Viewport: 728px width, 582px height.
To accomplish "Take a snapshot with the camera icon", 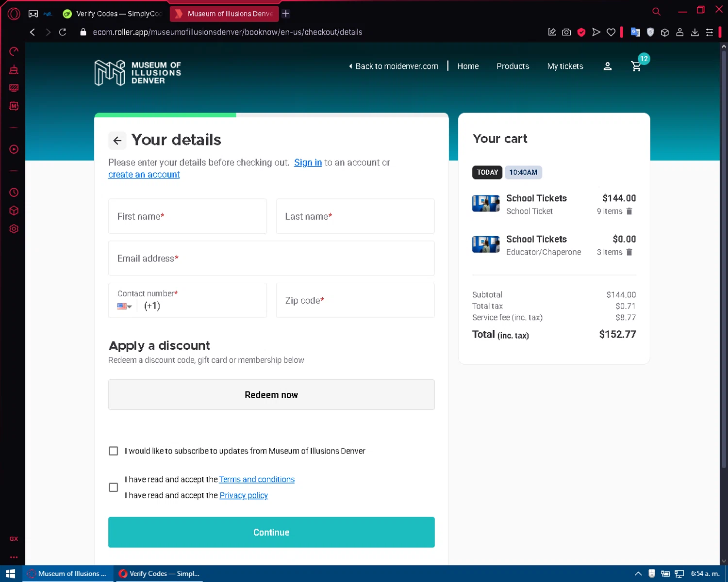I will click(566, 32).
